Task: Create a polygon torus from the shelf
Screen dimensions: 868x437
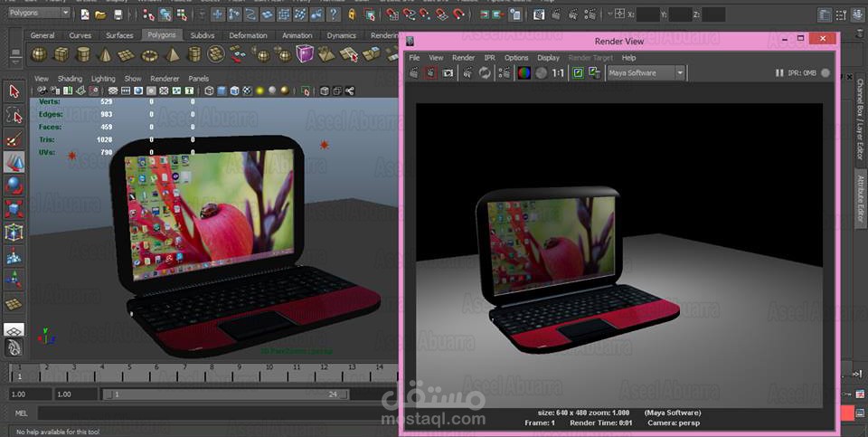Action: 149,55
